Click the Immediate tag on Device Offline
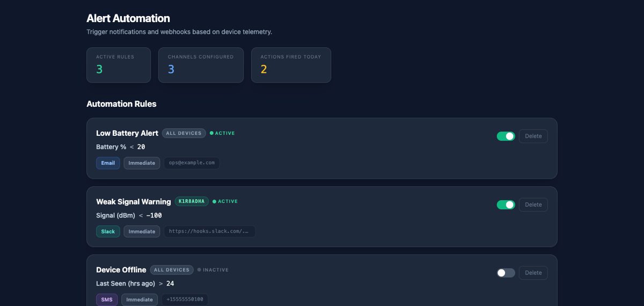Screen dimensions: 644x306 click(x=140, y=300)
